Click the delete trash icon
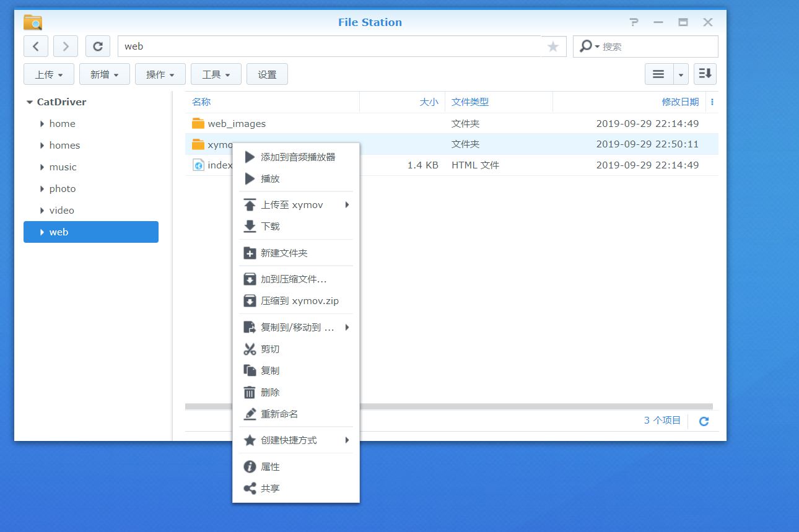799x532 pixels. click(x=248, y=391)
